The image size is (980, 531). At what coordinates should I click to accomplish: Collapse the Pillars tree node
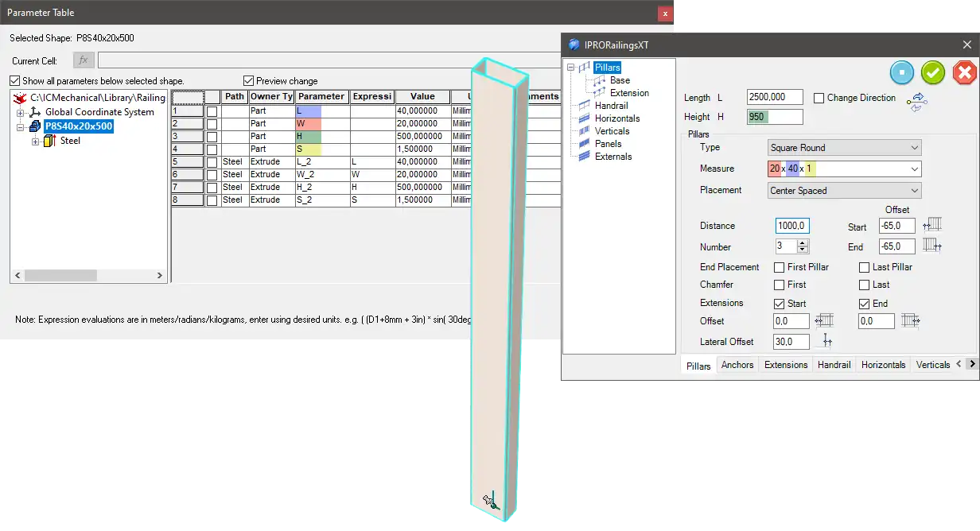coord(570,68)
